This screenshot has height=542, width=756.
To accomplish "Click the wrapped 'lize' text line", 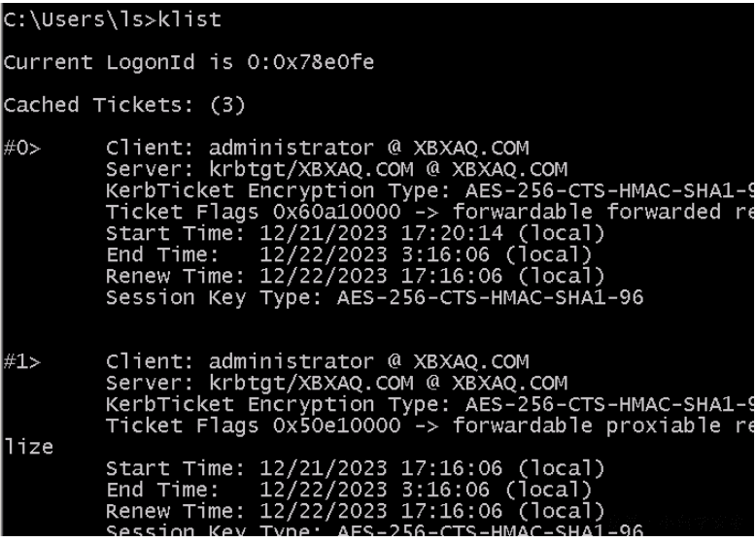I will [x=28, y=447].
